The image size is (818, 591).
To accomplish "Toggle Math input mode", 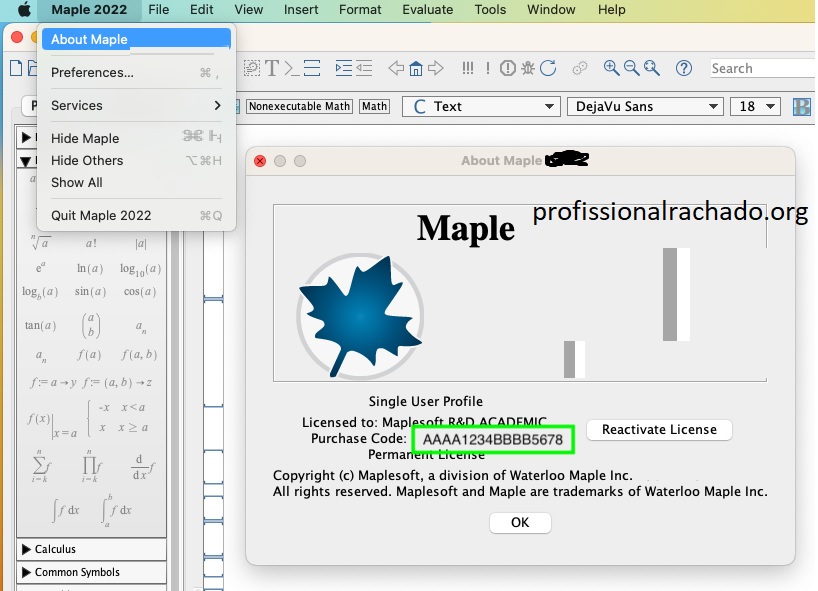I will coord(375,106).
